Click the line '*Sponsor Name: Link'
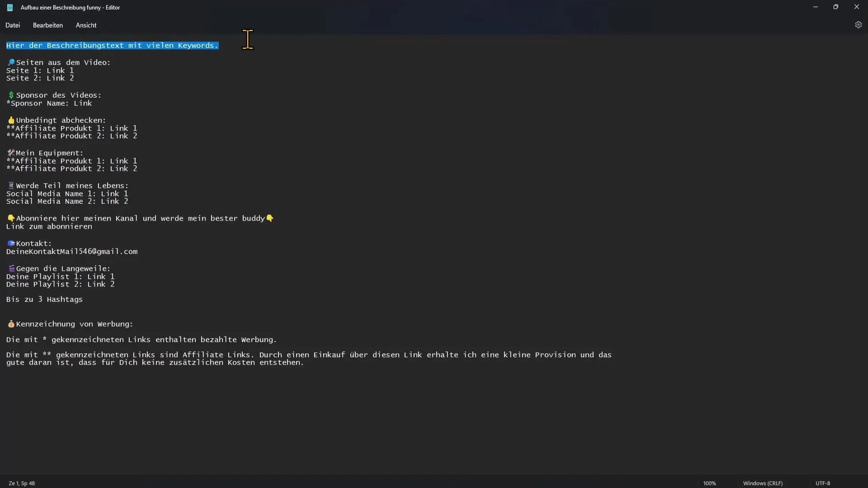Screen dimensions: 868x488 point(49,103)
